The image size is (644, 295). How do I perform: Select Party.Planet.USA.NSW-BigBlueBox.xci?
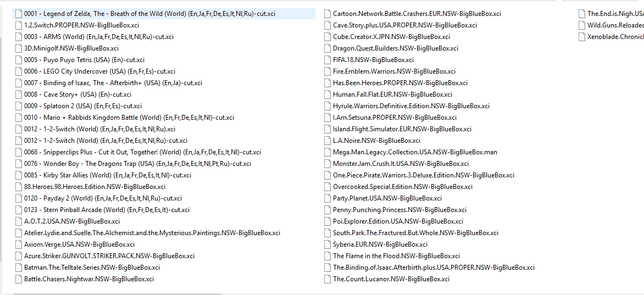click(x=387, y=198)
